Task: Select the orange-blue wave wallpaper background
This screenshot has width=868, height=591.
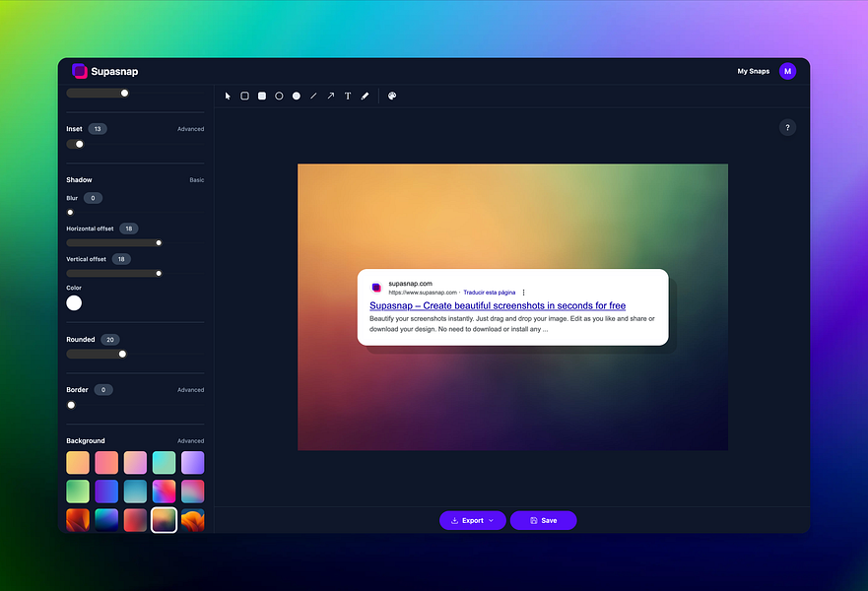Action: click(x=193, y=520)
